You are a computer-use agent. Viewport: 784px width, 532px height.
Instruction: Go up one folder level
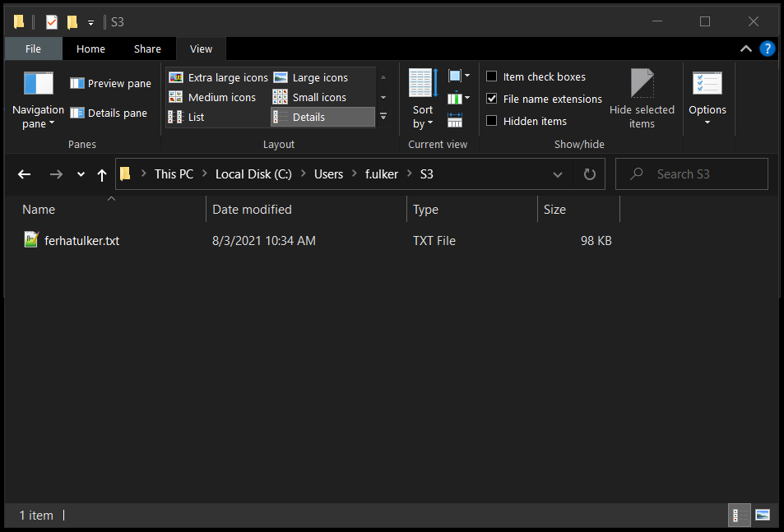(102, 174)
